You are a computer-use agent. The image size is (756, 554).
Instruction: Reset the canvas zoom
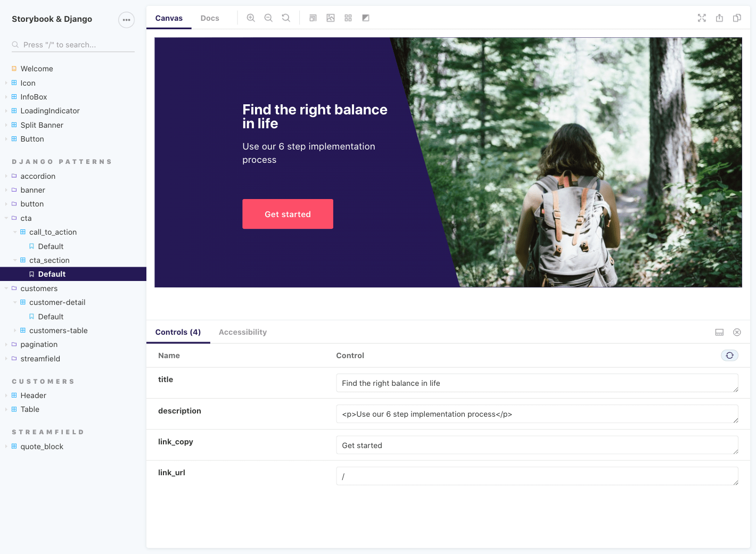pos(286,18)
